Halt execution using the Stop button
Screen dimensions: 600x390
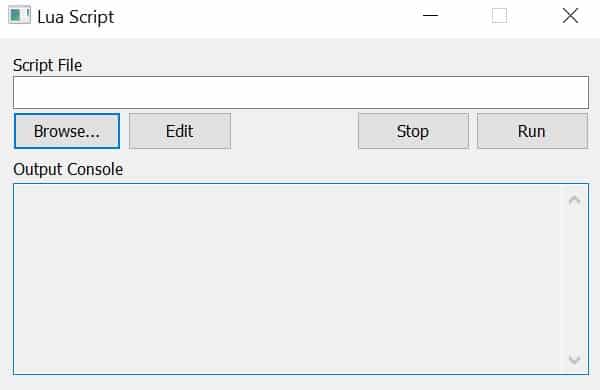[413, 131]
